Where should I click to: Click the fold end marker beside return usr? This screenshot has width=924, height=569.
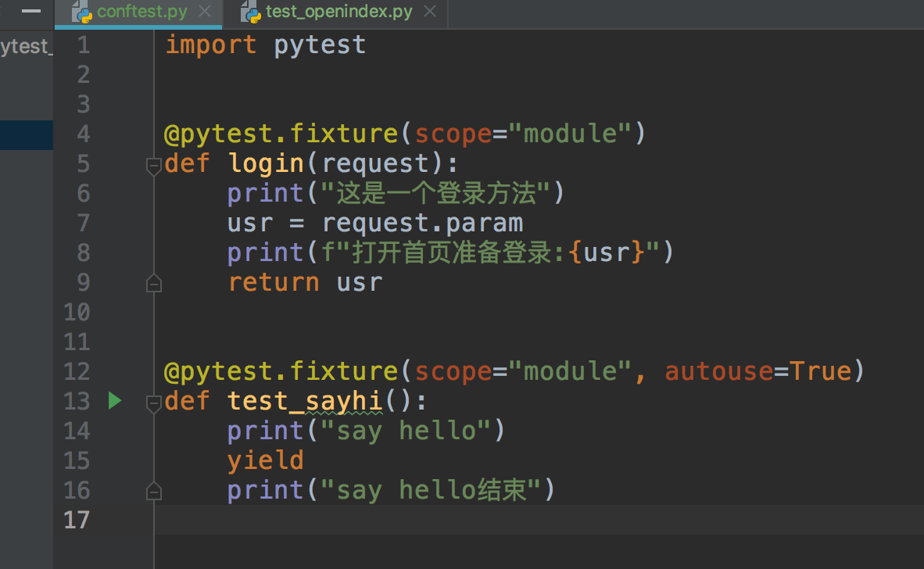(x=154, y=283)
